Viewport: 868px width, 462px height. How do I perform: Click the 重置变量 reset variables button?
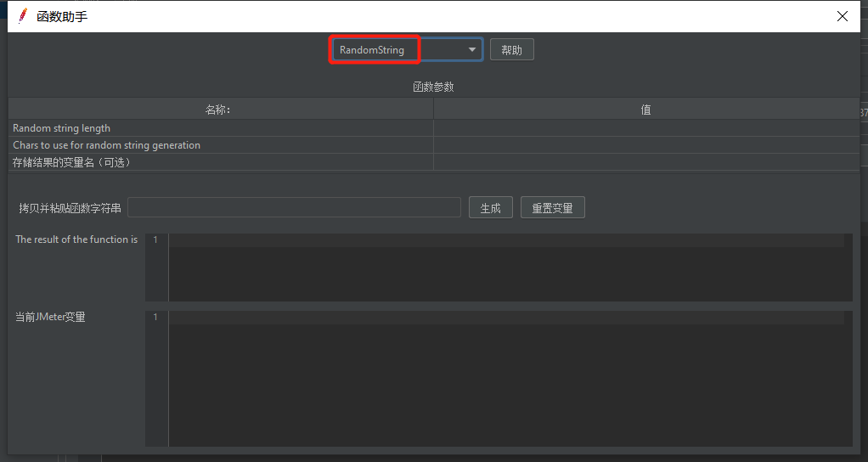coord(552,208)
